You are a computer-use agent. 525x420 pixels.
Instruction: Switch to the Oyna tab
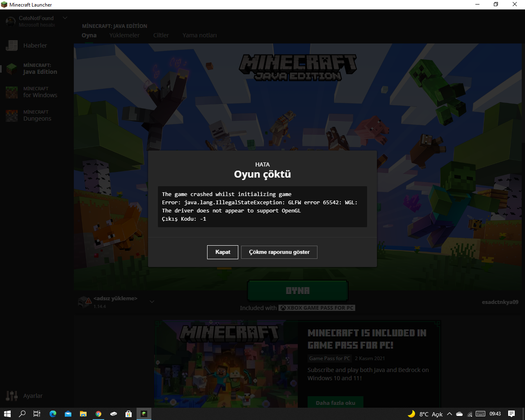click(x=89, y=35)
